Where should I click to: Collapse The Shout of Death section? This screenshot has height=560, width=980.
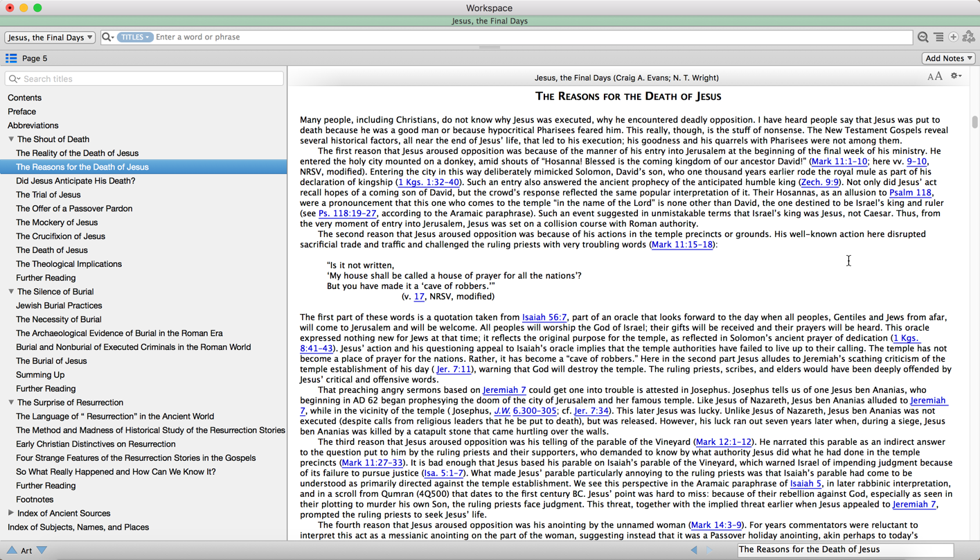tap(11, 139)
